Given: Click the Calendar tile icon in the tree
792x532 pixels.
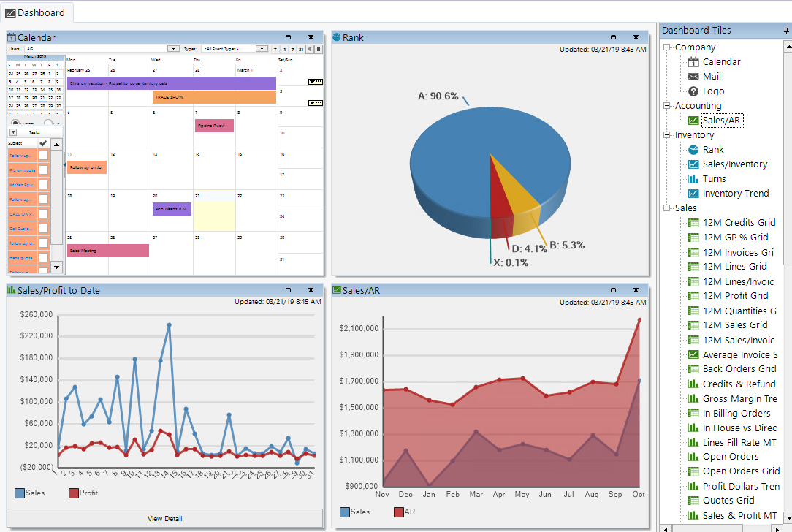Looking at the screenshot, I should tap(693, 62).
